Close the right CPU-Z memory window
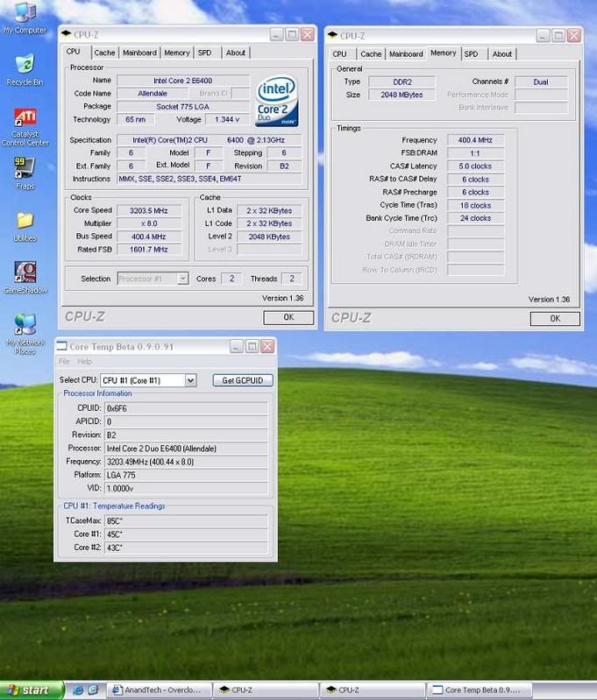 [x=574, y=36]
